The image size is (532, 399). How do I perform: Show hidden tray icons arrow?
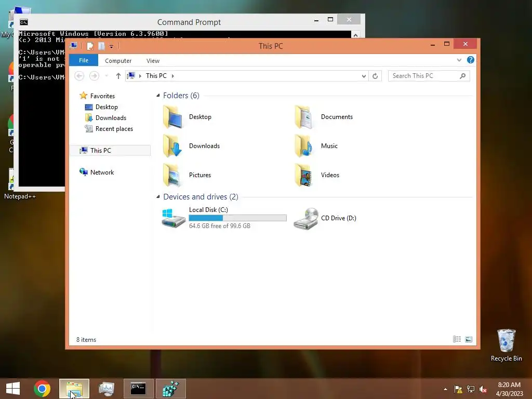[445, 389]
